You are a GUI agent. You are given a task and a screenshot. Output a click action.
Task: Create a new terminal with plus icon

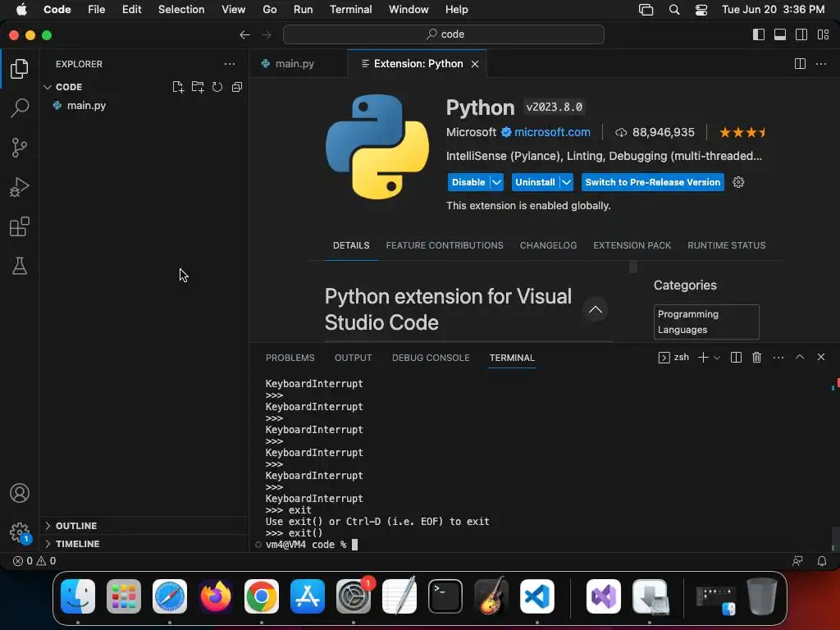click(x=703, y=358)
